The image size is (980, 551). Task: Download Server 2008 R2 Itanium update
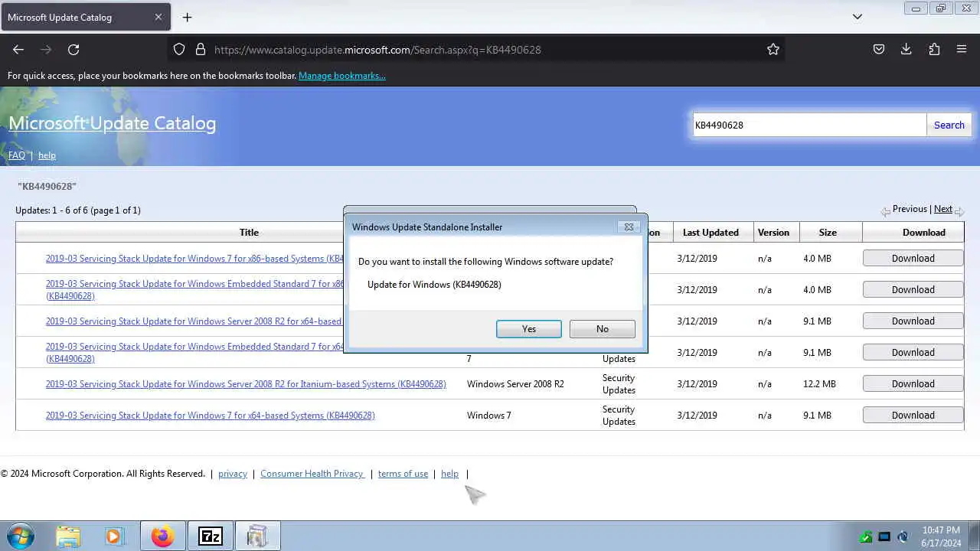pos(913,384)
